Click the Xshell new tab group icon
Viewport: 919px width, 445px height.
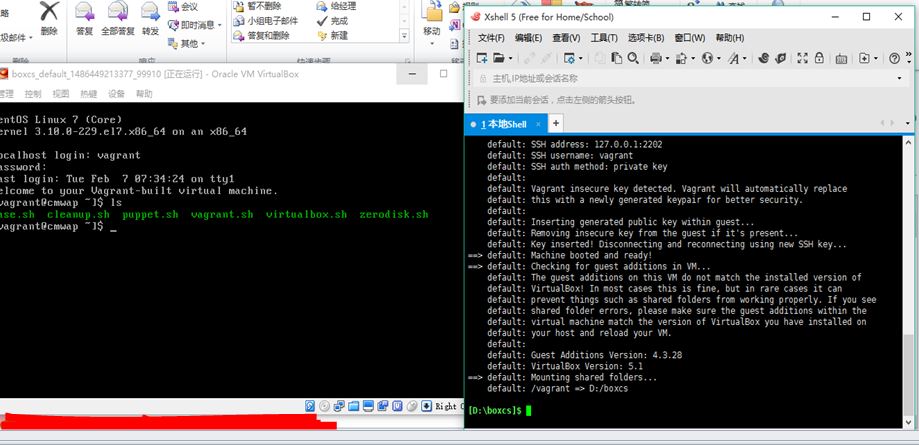pyautogui.click(x=864, y=58)
